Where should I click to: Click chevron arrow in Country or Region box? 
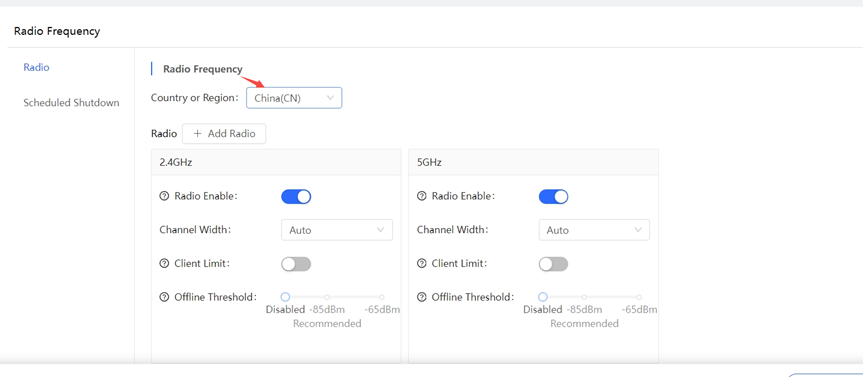tap(330, 98)
